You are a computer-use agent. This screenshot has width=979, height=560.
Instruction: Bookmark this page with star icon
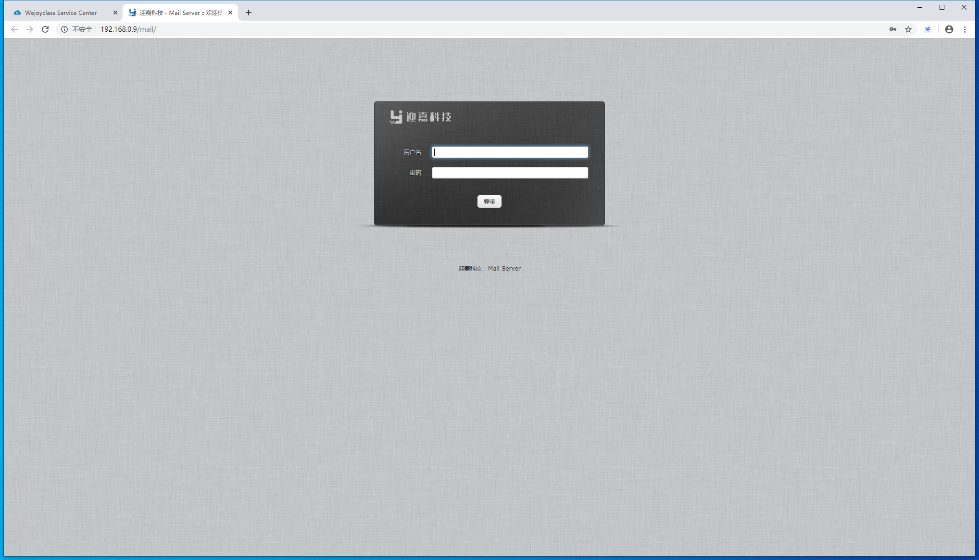[x=908, y=29]
